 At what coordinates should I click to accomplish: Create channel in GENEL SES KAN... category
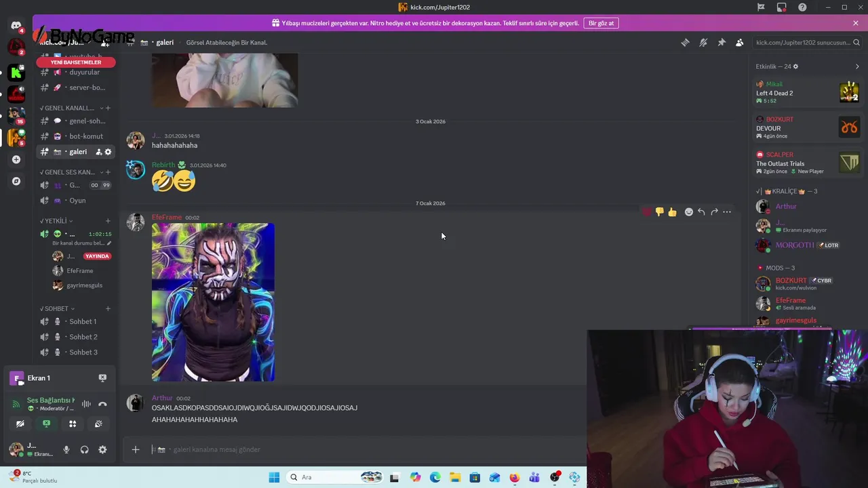(108, 172)
